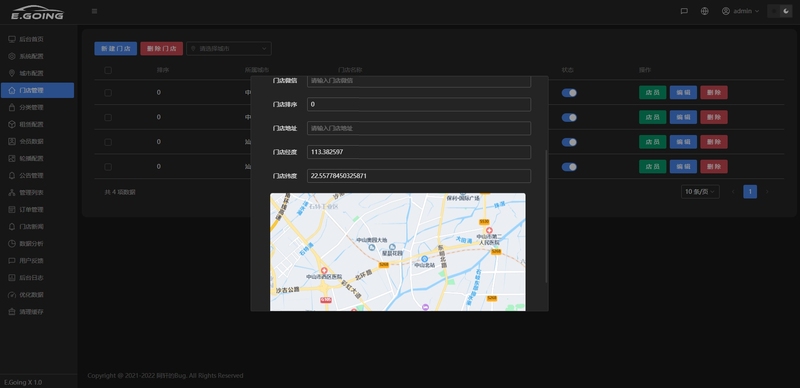Click the 系统配置 gear icon

[12, 56]
